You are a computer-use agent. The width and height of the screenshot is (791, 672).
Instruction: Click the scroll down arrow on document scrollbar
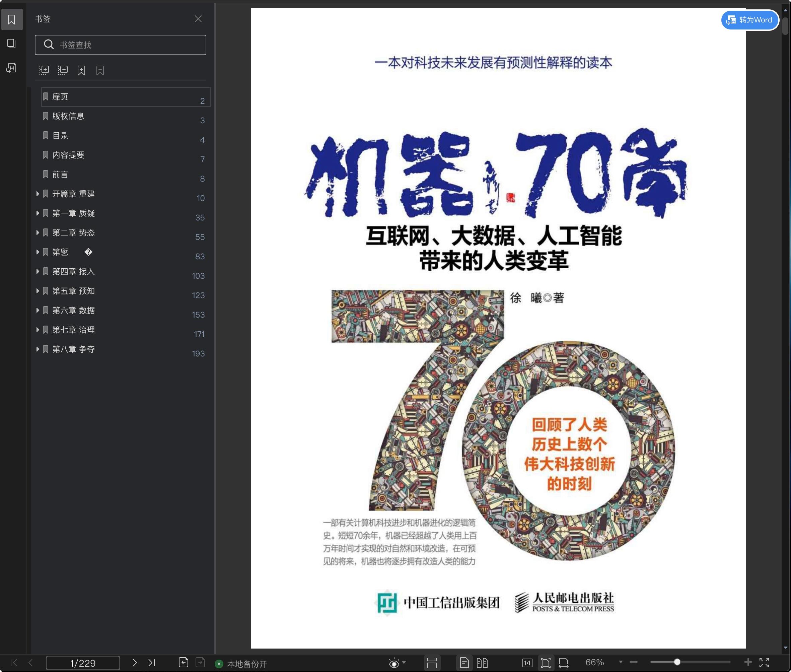785,648
